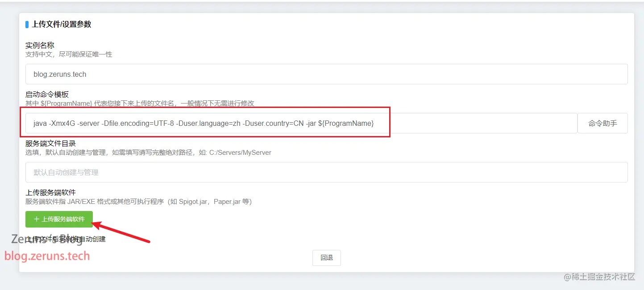Click the hint mentioning Spigot.jar and Paper.jar
This screenshot has width=644, height=290.
tap(138, 202)
